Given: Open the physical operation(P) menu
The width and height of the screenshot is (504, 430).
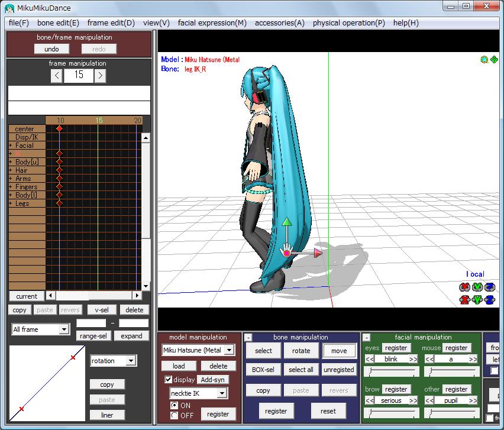Looking at the screenshot, I should click(349, 23).
